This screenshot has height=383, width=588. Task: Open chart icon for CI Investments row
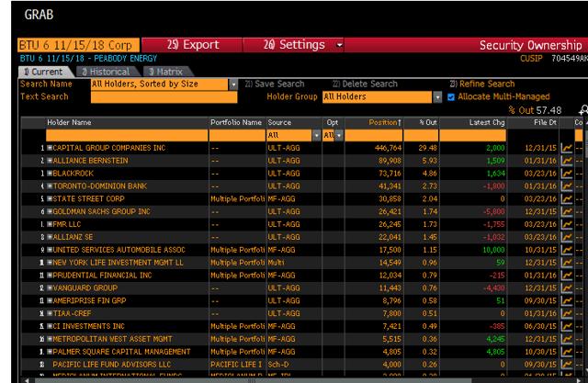point(567,326)
